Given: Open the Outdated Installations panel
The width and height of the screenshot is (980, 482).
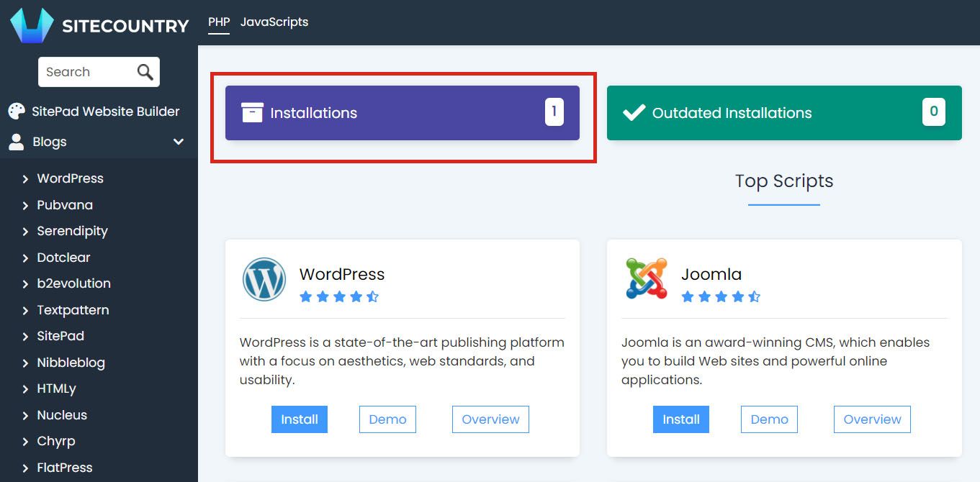Looking at the screenshot, I should (x=784, y=113).
